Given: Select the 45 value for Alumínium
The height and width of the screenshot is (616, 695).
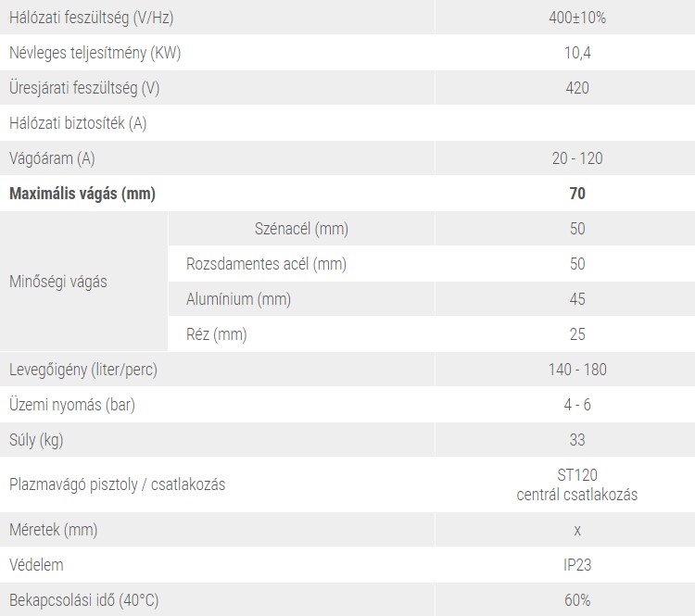Looking at the screenshot, I should (577, 299).
